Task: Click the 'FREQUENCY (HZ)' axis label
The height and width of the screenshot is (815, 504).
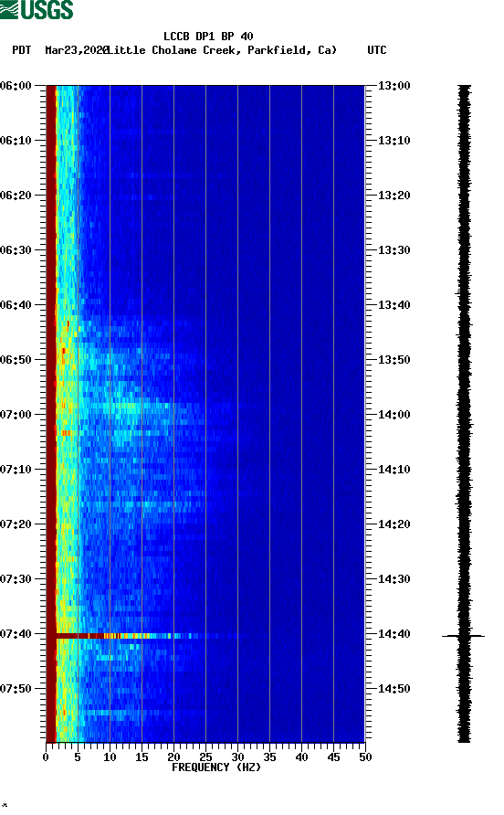Action: pyautogui.click(x=216, y=767)
